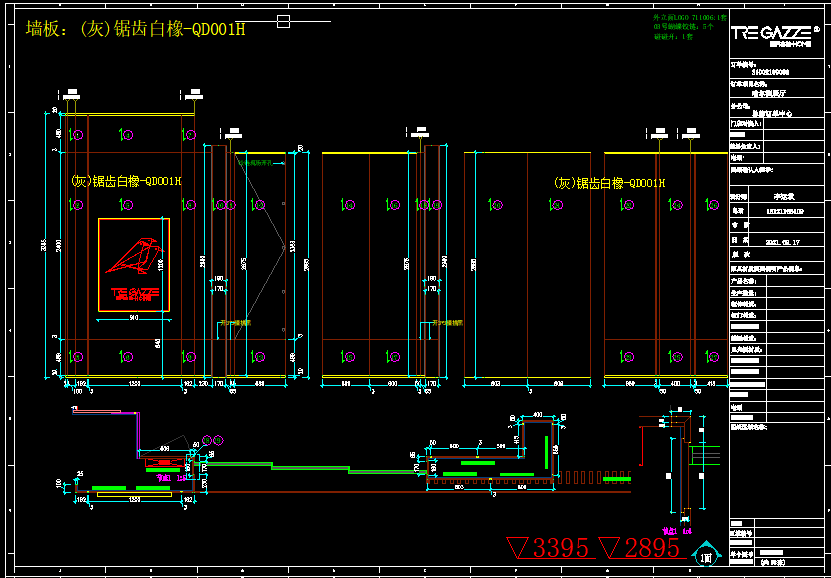Select the gray dashed door swing triangle
This screenshot has width=831, height=578.
point(260,246)
